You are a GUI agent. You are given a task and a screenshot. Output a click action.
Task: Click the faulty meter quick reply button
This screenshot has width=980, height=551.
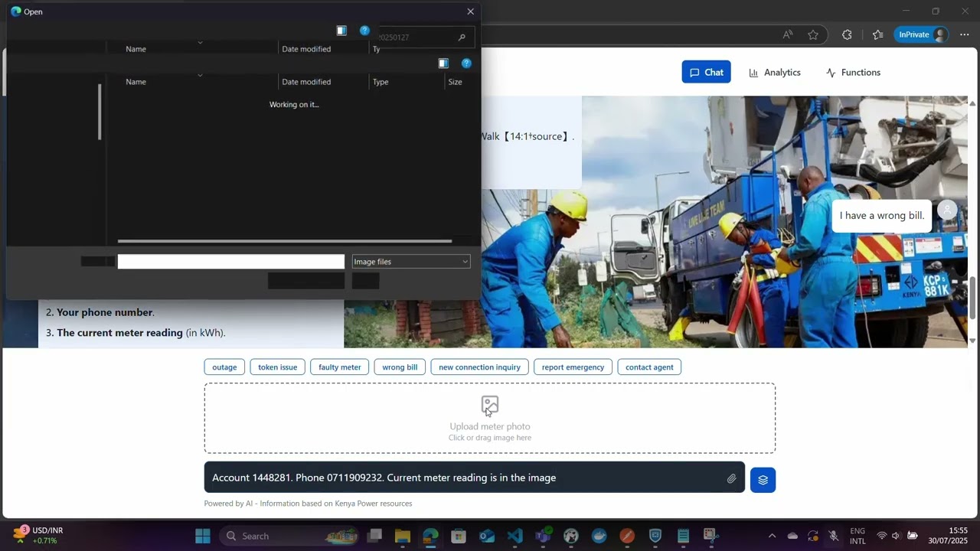point(340,367)
